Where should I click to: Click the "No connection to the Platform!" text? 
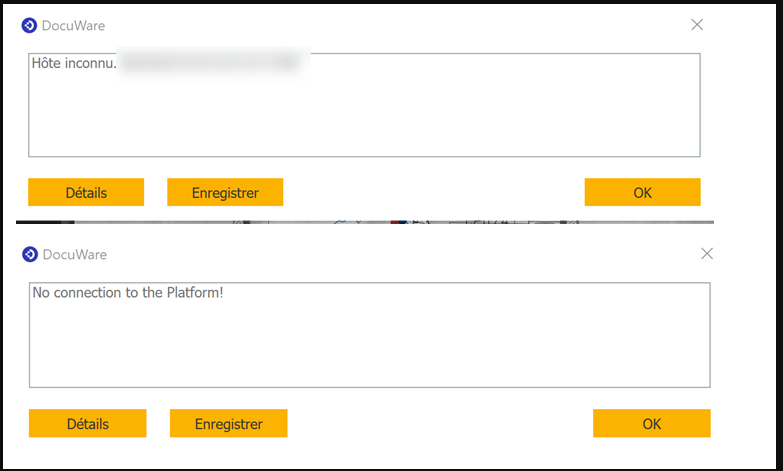coord(128,294)
